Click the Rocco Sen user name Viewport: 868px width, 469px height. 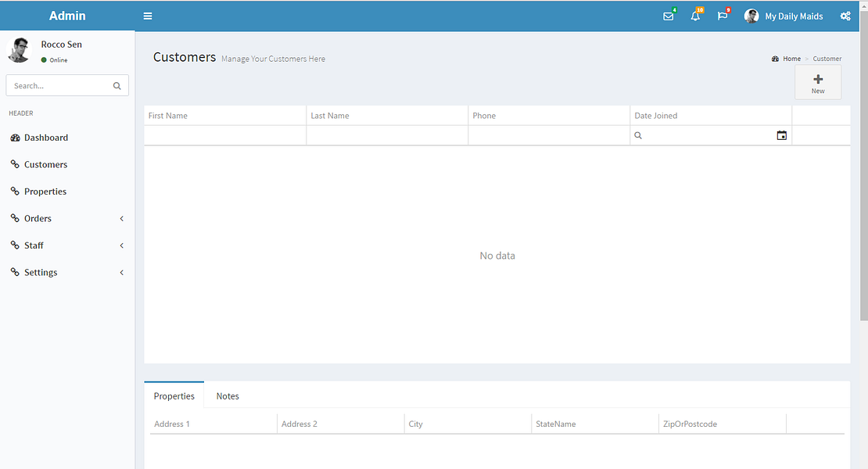click(x=62, y=45)
